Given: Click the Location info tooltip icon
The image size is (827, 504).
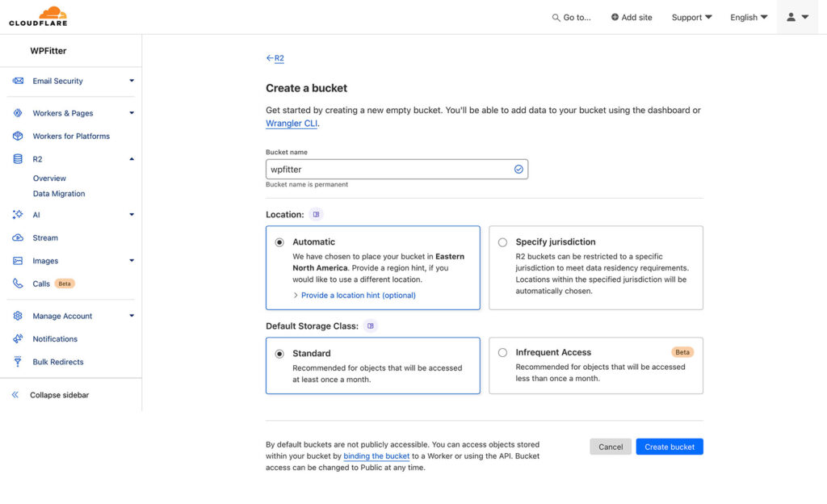Looking at the screenshot, I should pos(315,213).
